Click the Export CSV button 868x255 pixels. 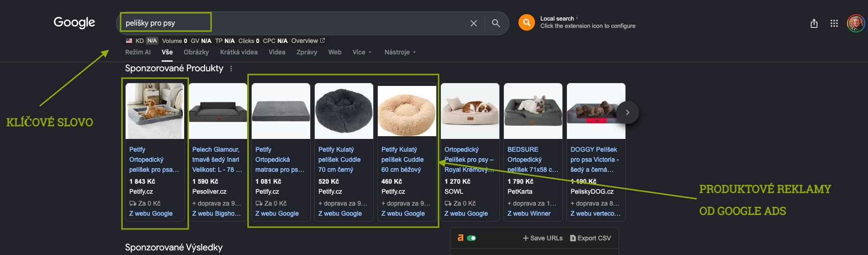(x=590, y=238)
